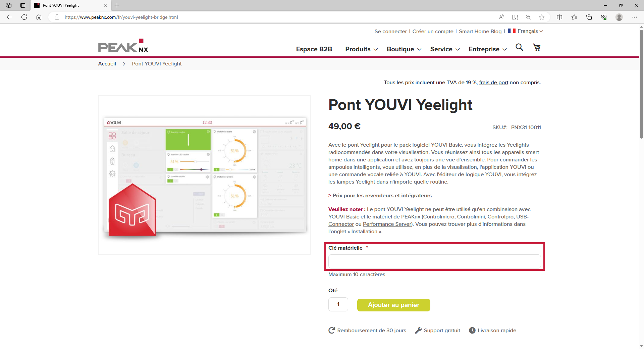Click the Qté quantity field
The height and width of the screenshot is (349, 644).
[x=338, y=304]
